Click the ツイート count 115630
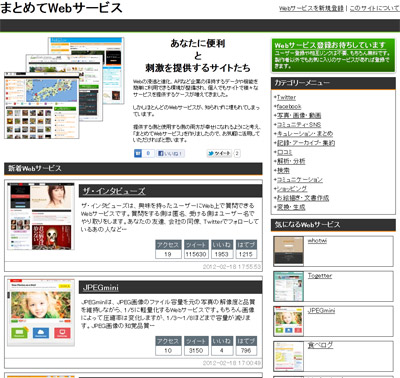The height and width of the screenshot is (378, 400). (x=196, y=254)
